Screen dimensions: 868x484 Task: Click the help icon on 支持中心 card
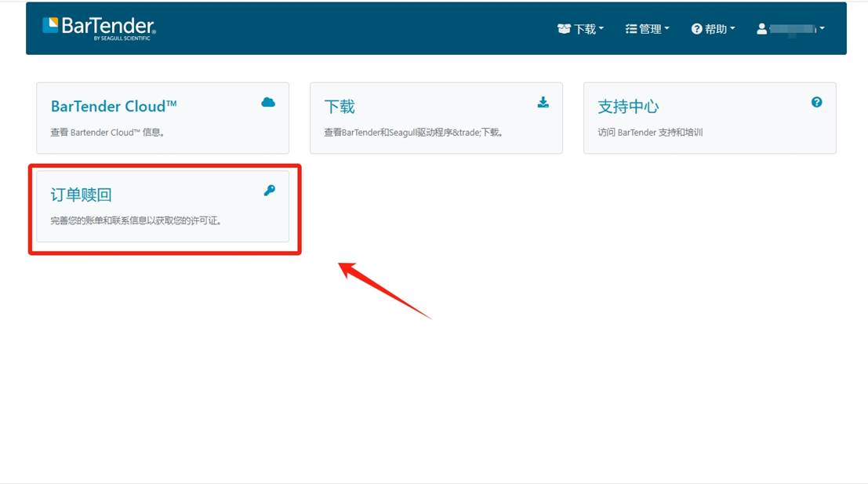(x=816, y=102)
